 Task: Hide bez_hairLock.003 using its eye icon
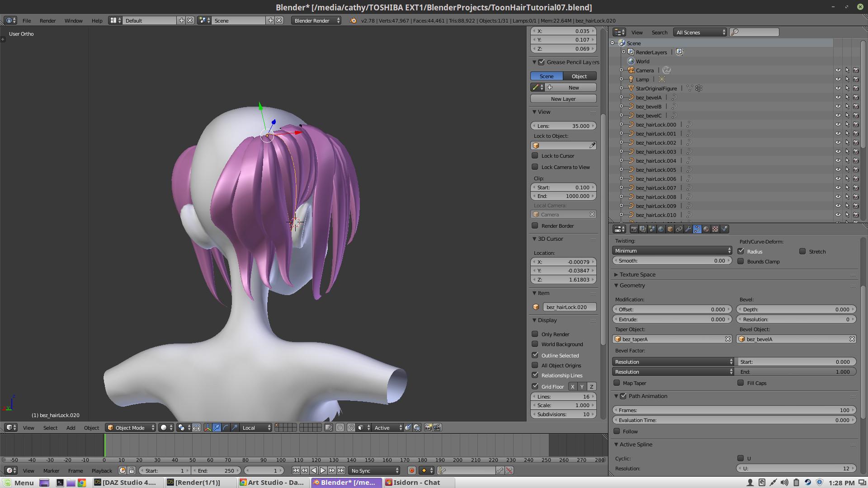pos(838,152)
